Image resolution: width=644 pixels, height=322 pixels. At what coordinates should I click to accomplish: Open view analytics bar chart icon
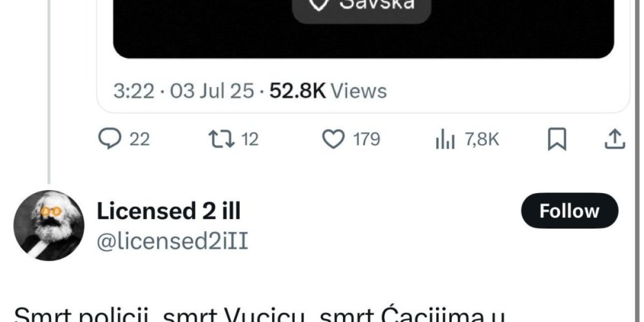[445, 141]
